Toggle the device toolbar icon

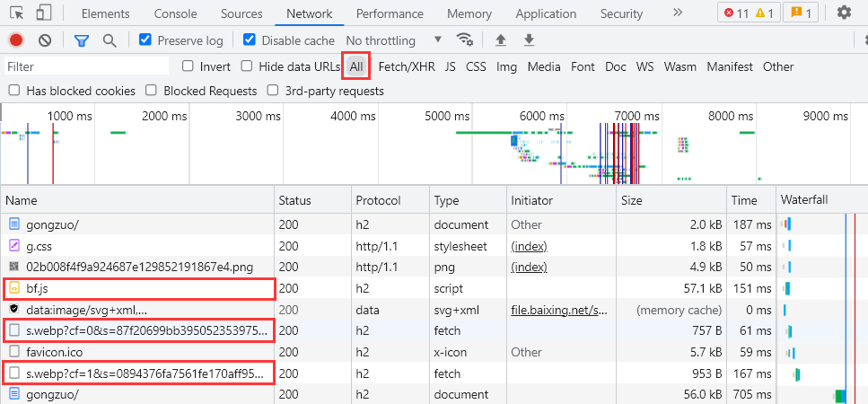tap(44, 13)
